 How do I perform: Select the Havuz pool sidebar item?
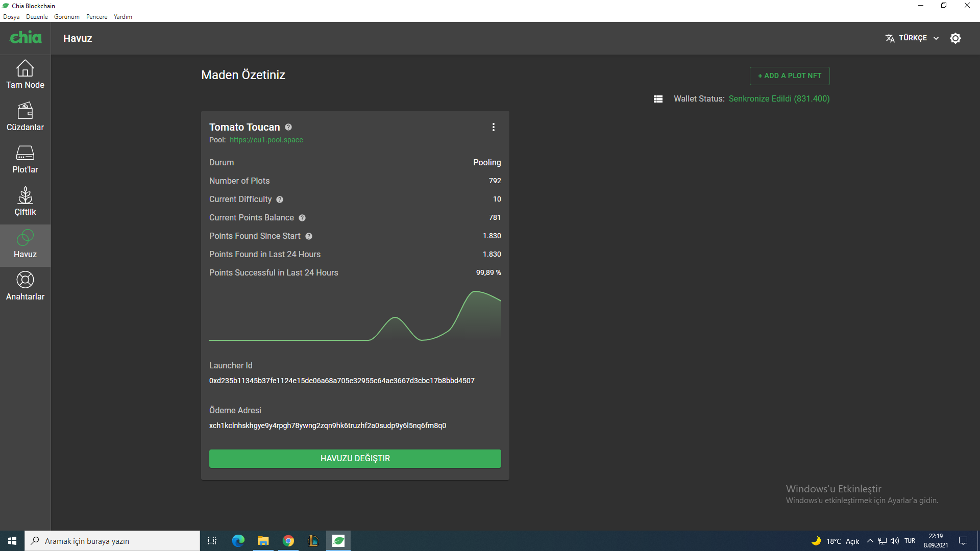[25, 245]
